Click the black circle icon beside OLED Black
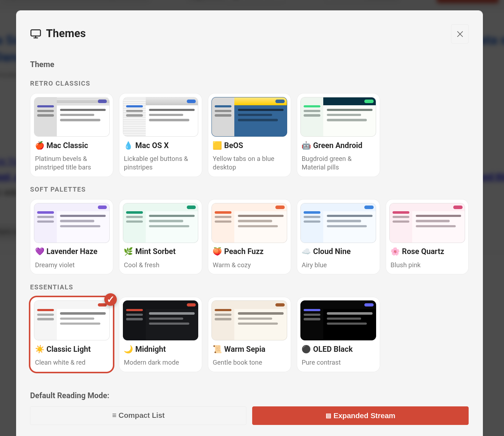The width and height of the screenshot is (504, 436). click(x=306, y=349)
